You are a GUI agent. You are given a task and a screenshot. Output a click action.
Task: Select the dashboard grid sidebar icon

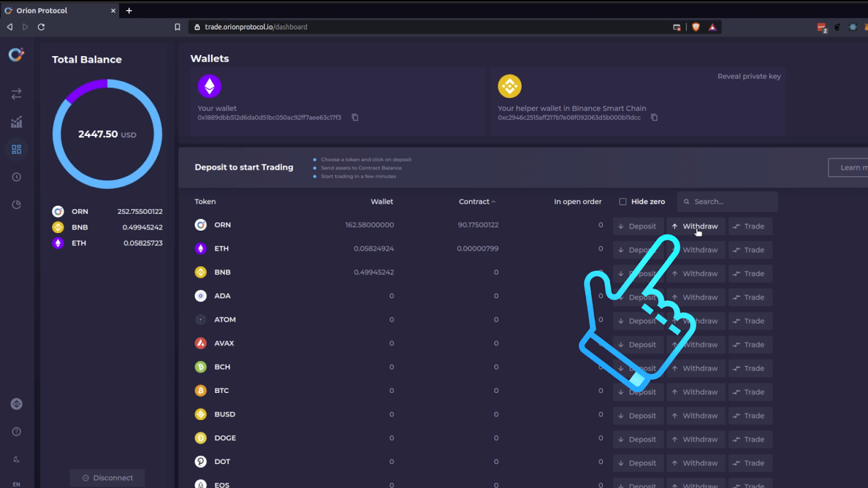16,149
